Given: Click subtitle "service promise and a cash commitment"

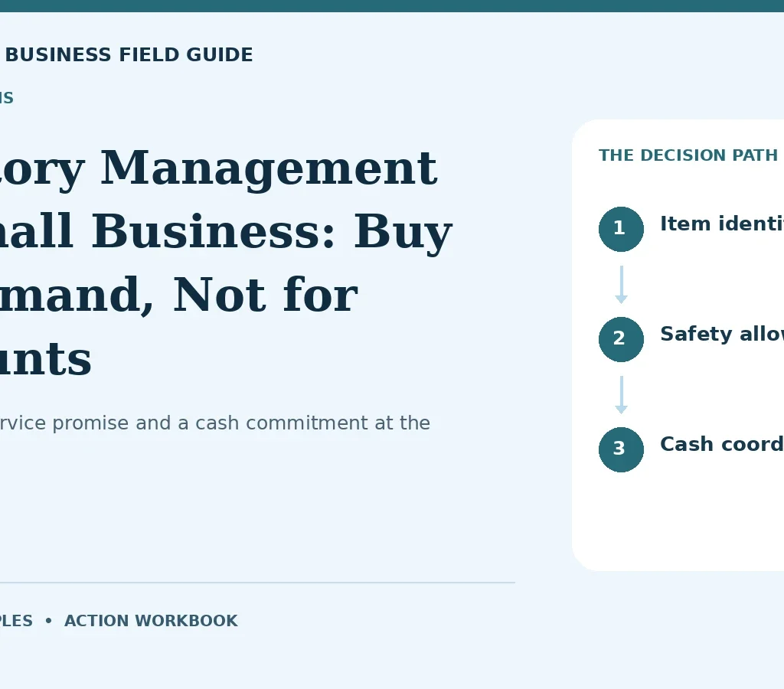Looking at the screenshot, I should [184, 423].
